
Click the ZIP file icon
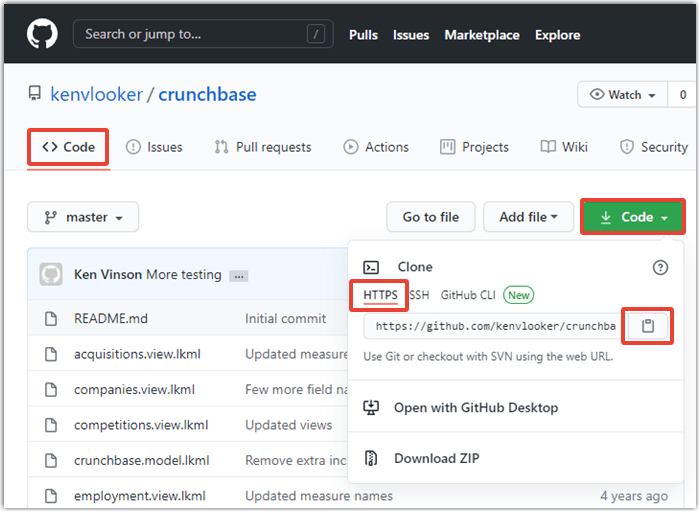click(371, 458)
